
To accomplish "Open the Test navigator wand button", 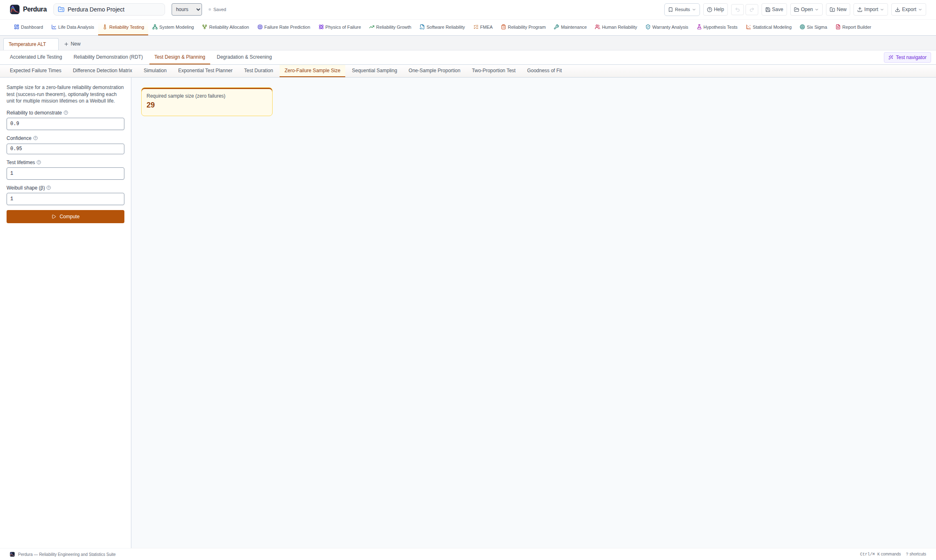I will click(907, 57).
